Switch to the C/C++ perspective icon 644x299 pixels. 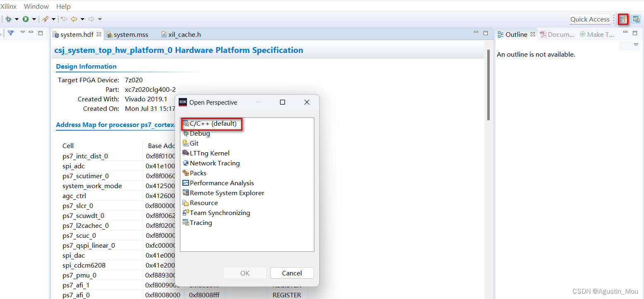point(636,19)
